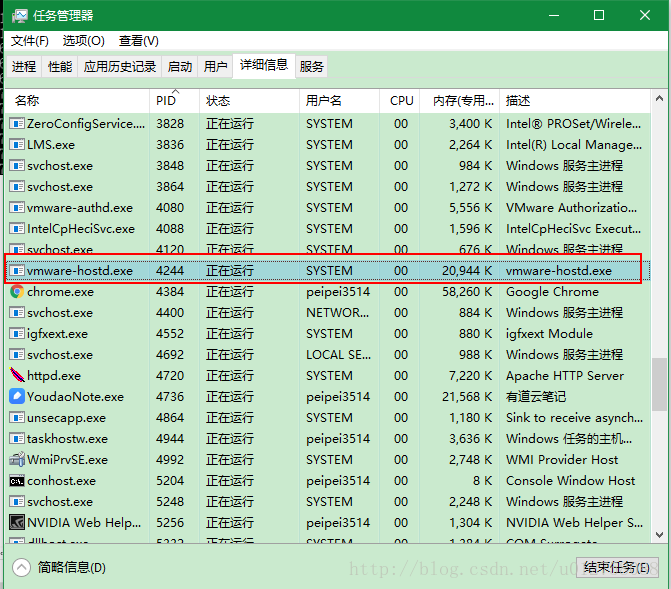671x589 pixels.
Task: Click the conhost.exe console icon
Action: [17, 481]
